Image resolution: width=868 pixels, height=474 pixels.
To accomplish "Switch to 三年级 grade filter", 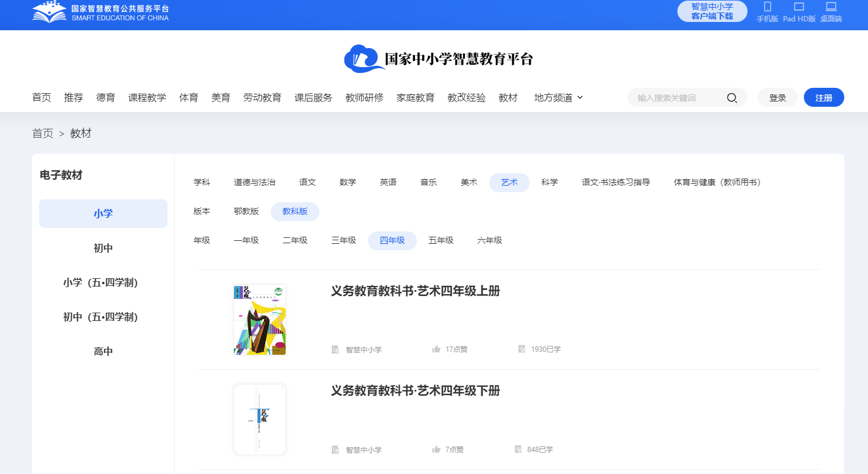I will (344, 240).
